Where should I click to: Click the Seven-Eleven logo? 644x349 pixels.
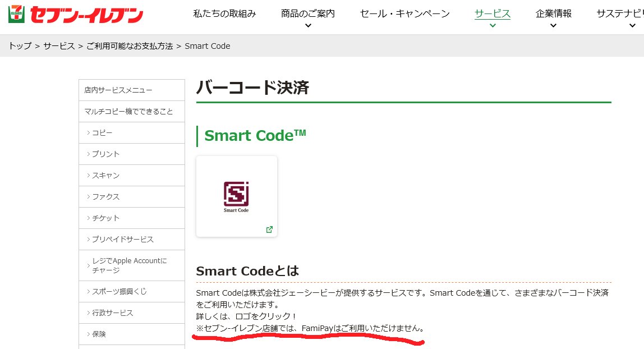click(76, 15)
